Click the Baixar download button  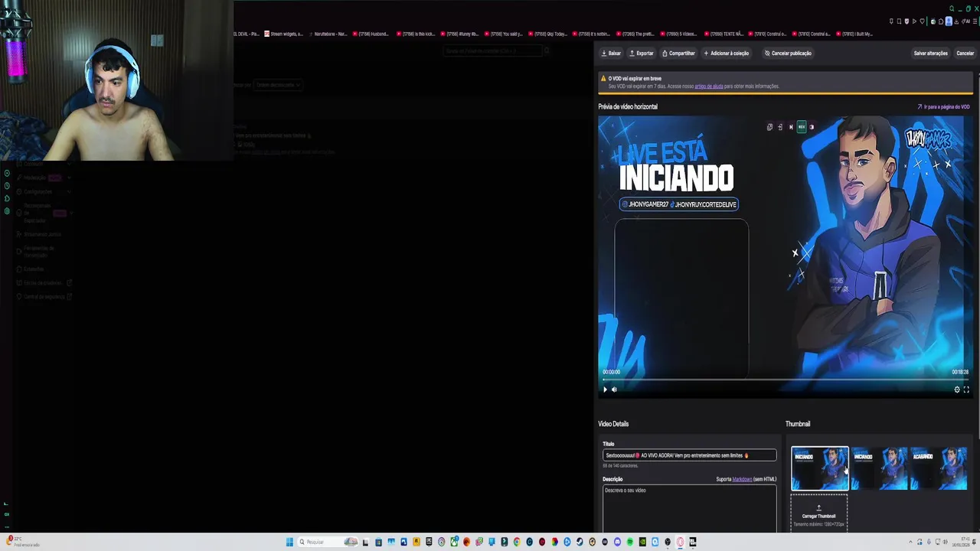(611, 54)
